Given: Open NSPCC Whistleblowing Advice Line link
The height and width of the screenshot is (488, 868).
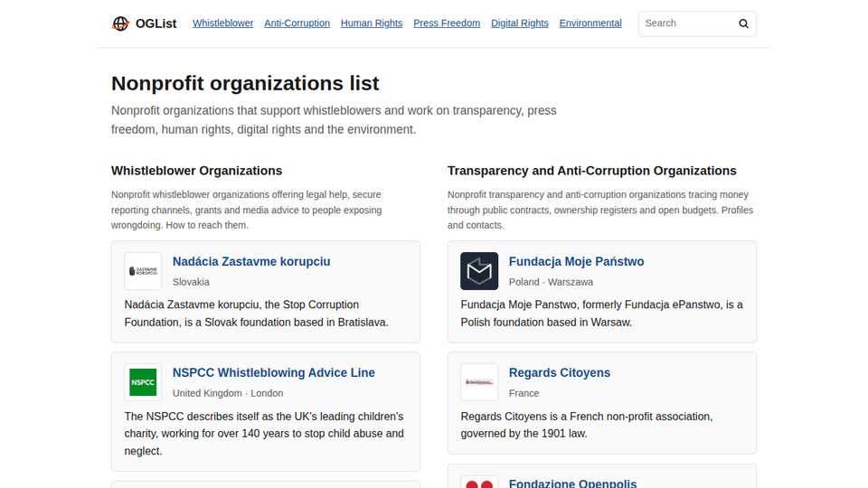Looking at the screenshot, I should tap(273, 373).
